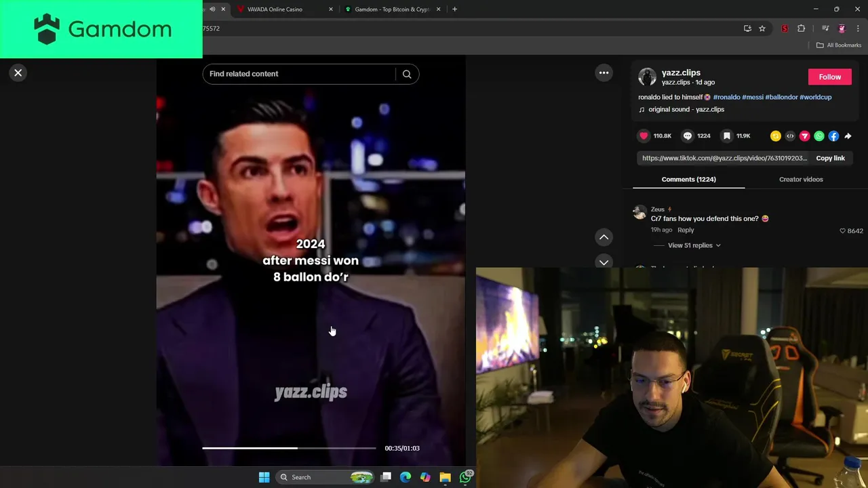The height and width of the screenshot is (488, 868).
Task: Copy the video link
Action: click(x=830, y=158)
